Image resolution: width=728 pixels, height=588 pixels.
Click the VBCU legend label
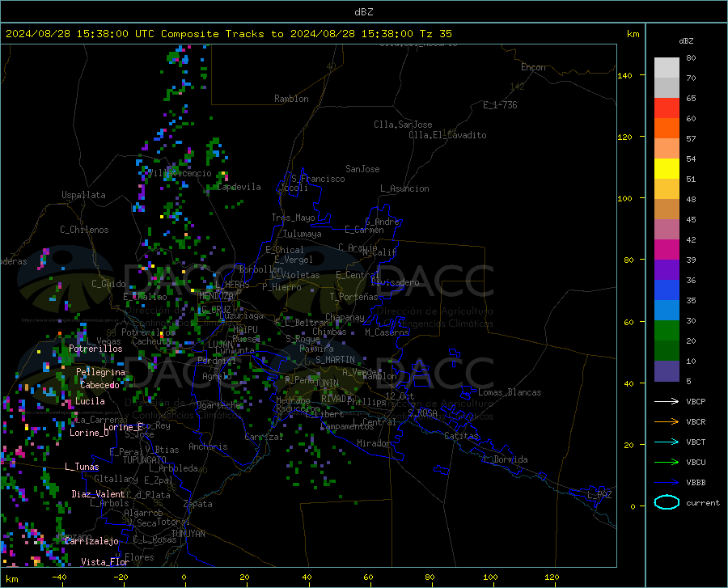[696, 462]
